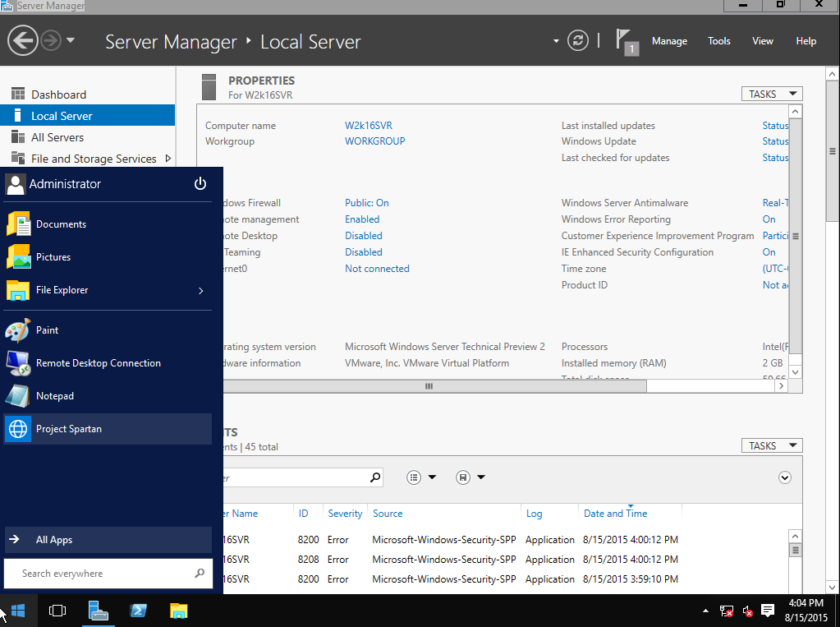Expand the save query dropdown arrow
Image resolution: width=840 pixels, height=627 pixels.
[x=481, y=477]
